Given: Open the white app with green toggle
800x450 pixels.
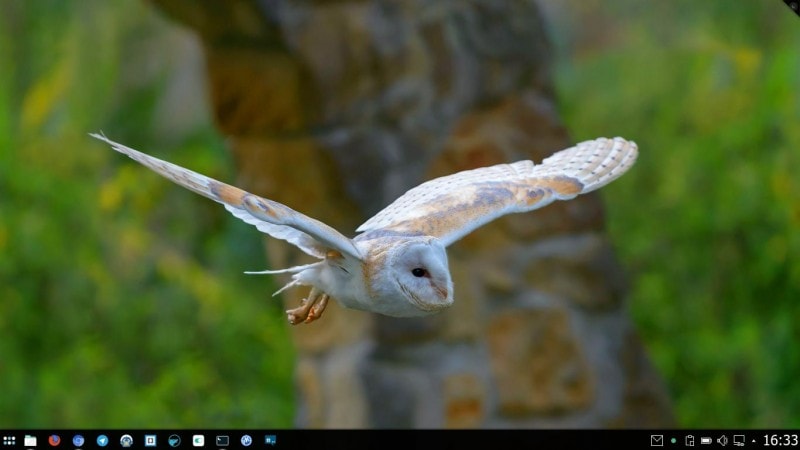Looking at the screenshot, I should tap(198, 440).
